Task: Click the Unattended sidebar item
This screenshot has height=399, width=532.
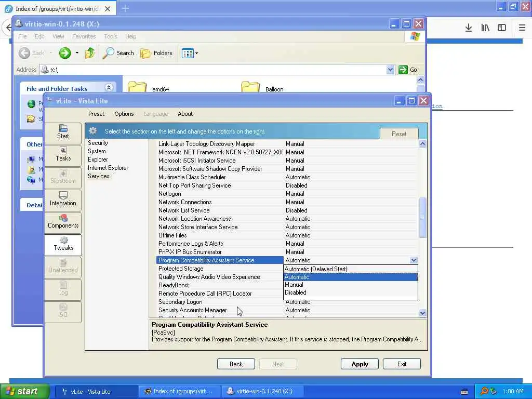Action: pos(63,267)
